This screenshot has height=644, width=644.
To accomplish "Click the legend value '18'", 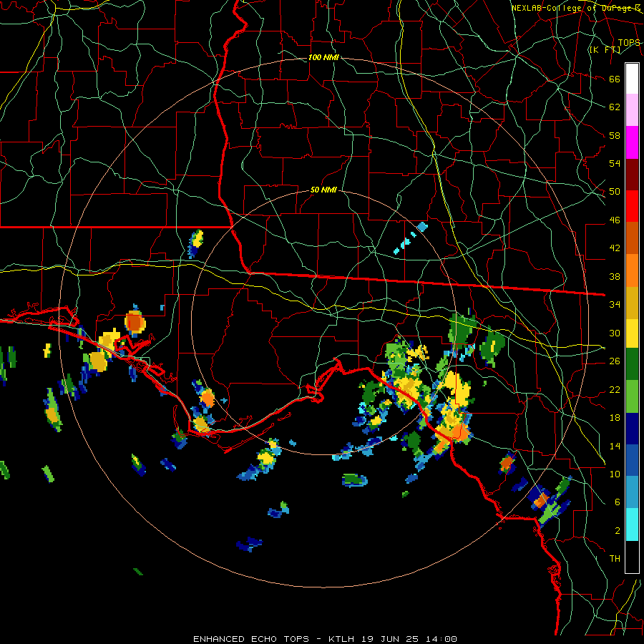I will coord(615,418).
